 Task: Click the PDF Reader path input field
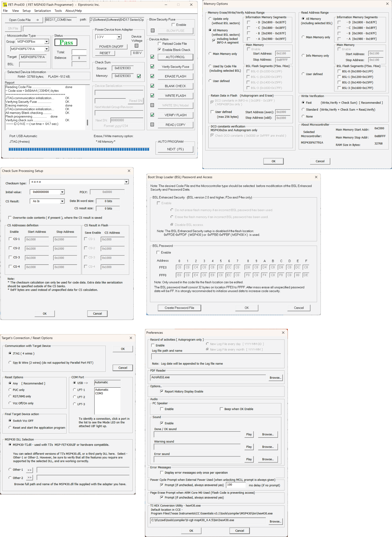coord(208,377)
